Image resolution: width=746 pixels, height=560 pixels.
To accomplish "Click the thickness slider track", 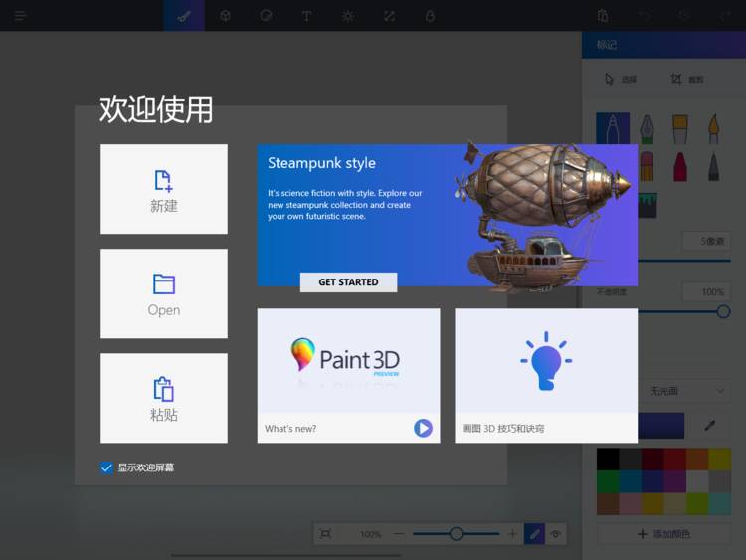I will 683,261.
